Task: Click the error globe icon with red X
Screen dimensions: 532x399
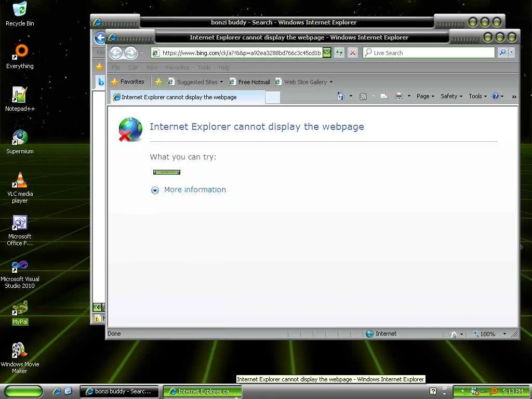Action: coord(130,129)
